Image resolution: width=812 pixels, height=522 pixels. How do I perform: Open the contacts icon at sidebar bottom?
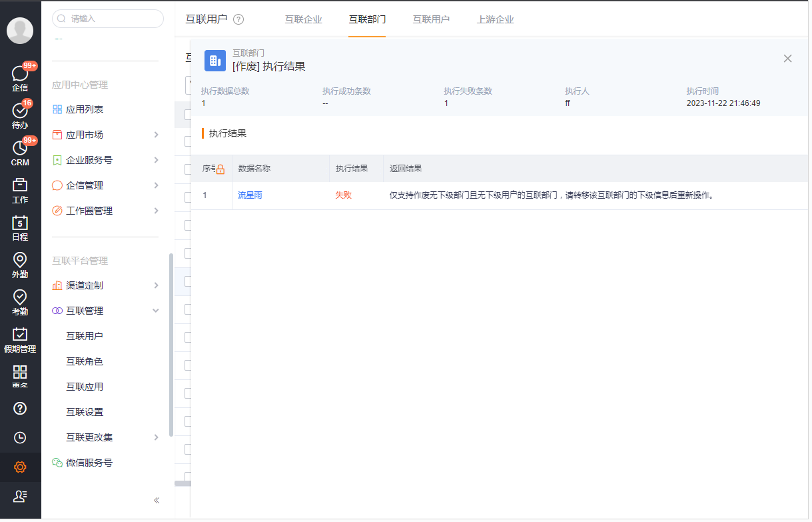(x=20, y=496)
